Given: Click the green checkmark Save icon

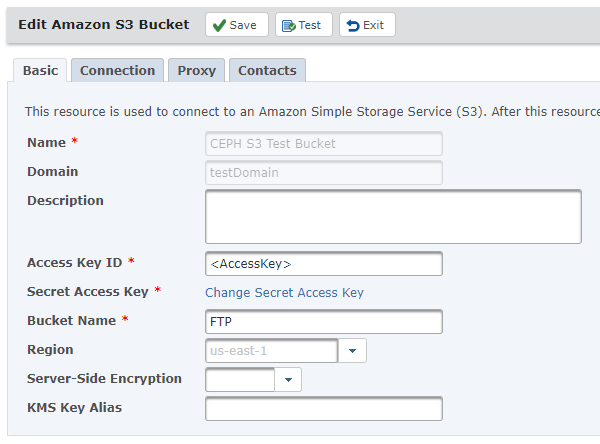Looking at the screenshot, I should pos(219,26).
